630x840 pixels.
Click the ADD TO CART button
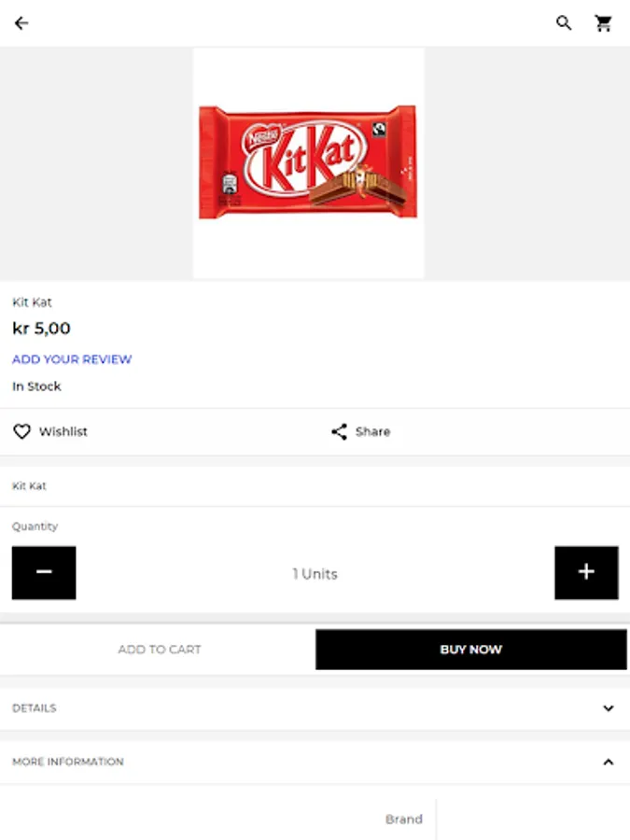(x=159, y=650)
